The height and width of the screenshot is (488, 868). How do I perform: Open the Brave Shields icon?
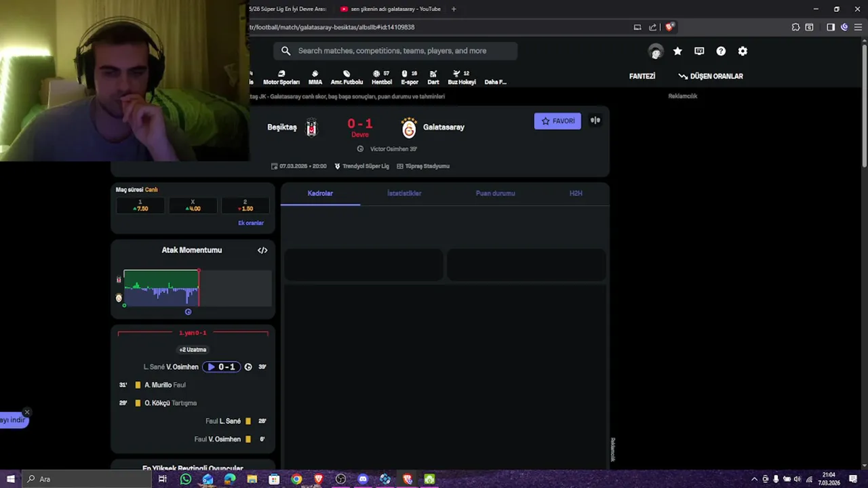point(669,27)
